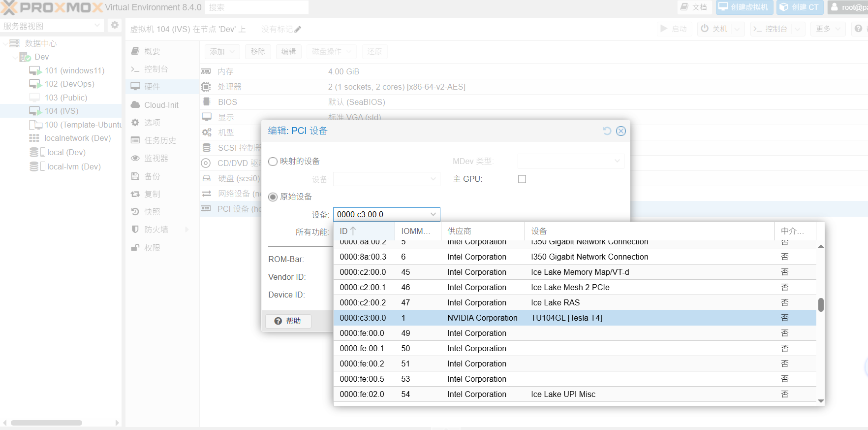Click the Dev node icon with green check

pos(25,57)
